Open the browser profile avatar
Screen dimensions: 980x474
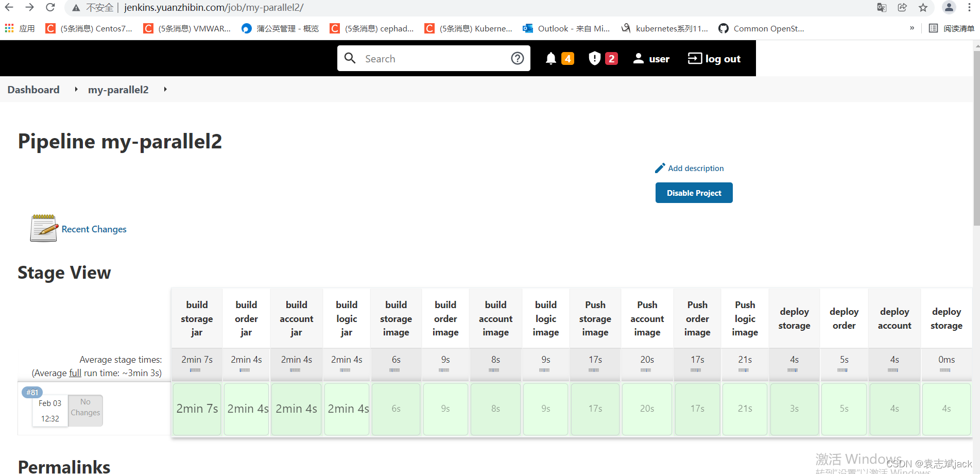point(949,7)
